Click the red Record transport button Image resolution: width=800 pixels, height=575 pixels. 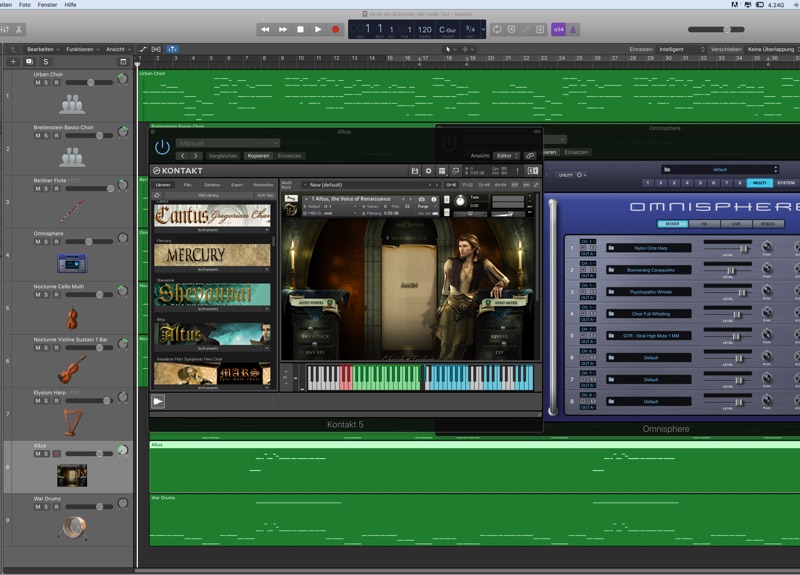[335, 30]
